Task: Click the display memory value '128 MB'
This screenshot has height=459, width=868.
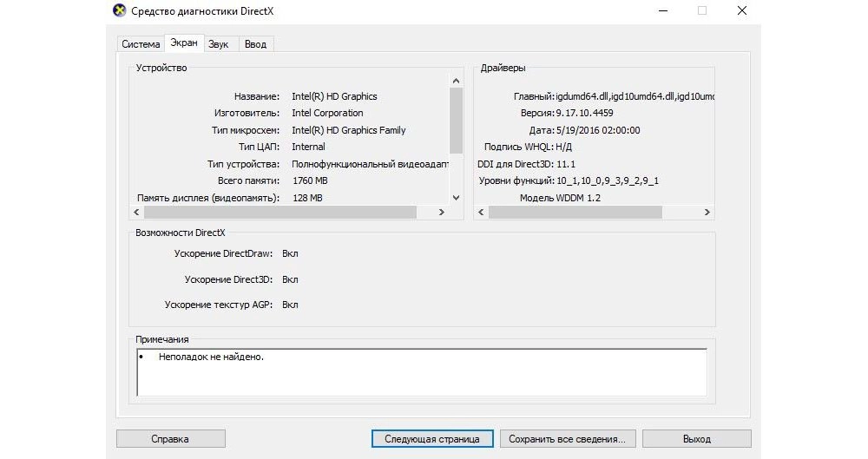Action: point(307,198)
